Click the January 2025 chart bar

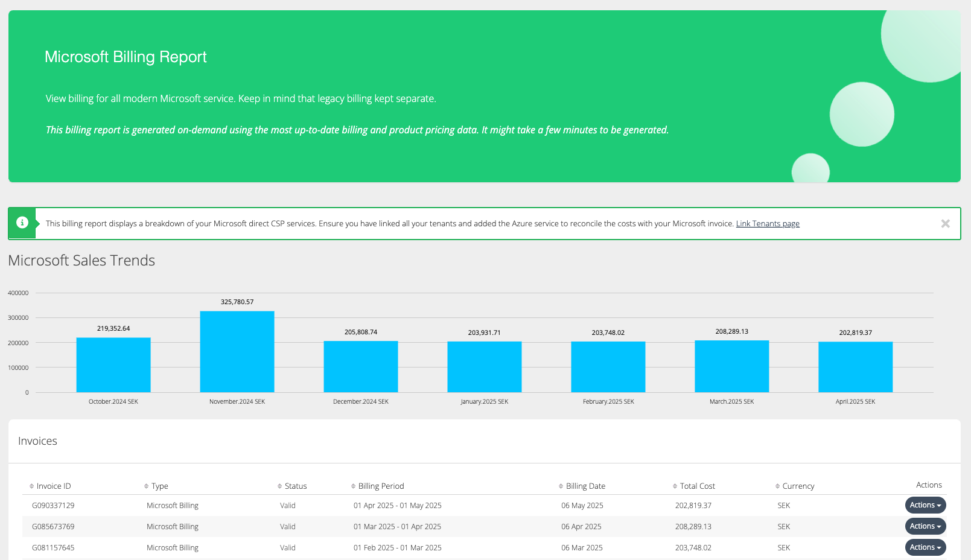click(484, 367)
